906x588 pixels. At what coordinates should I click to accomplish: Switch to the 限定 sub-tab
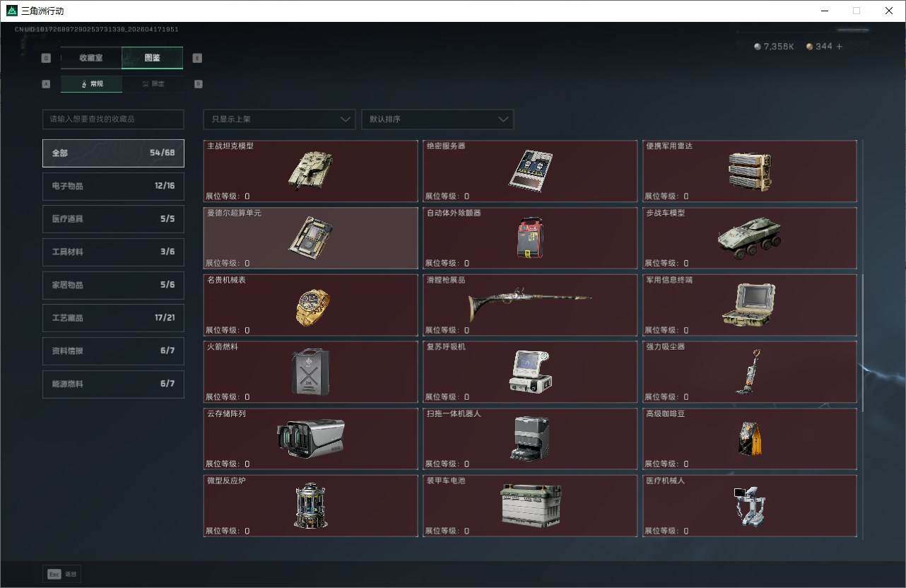click(x=153, y=84)
